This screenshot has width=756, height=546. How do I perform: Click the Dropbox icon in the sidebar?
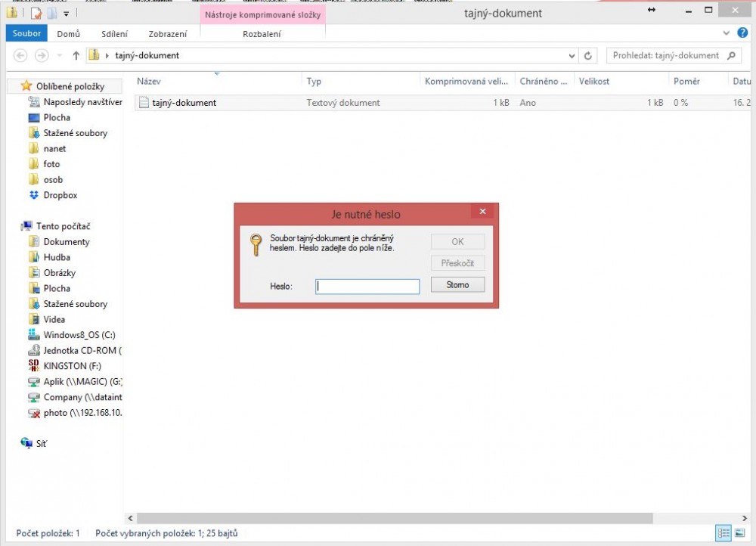point(33,195)
